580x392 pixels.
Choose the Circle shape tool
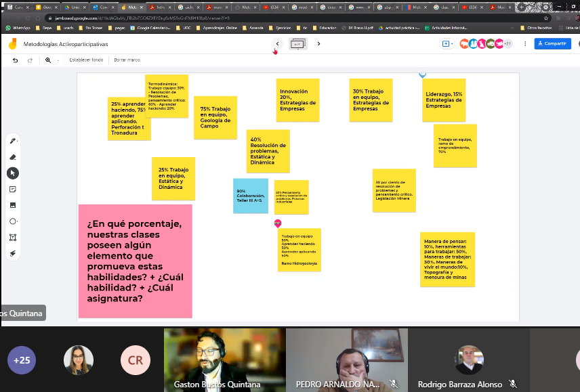[13, 221]
